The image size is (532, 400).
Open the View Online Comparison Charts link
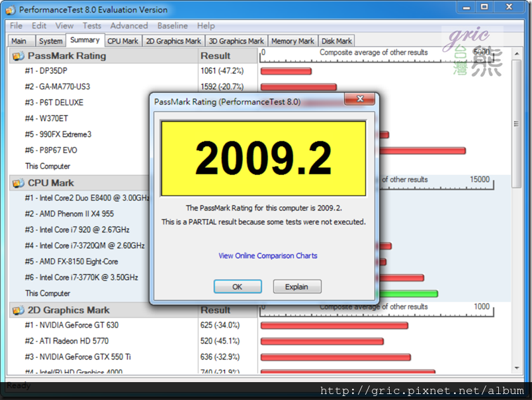pos(268,256)
